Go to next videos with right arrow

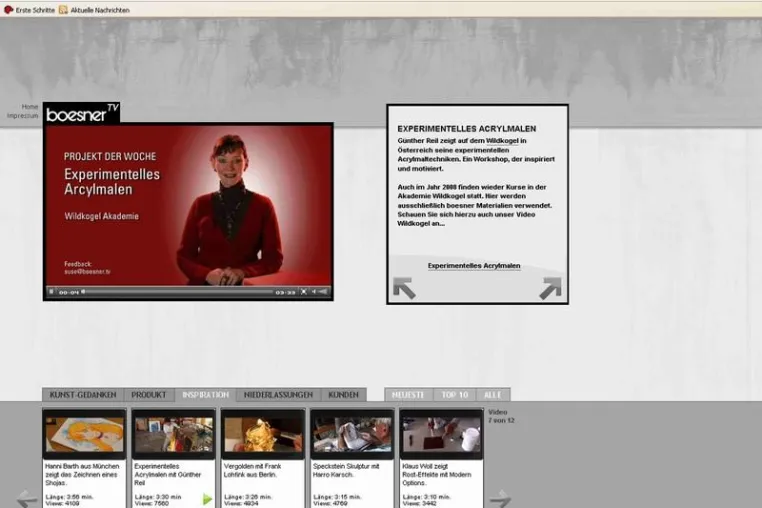pos(500,499)
